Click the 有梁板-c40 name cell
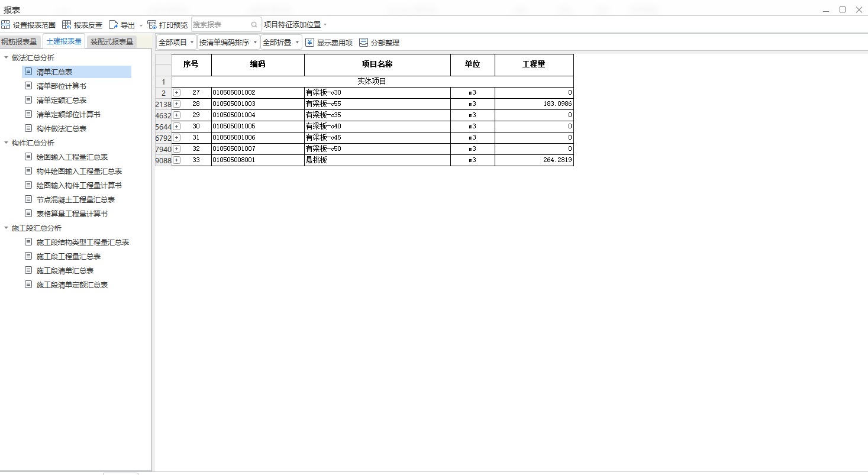The height and width of the screenshot is (475, 868). tap(377, 127)
